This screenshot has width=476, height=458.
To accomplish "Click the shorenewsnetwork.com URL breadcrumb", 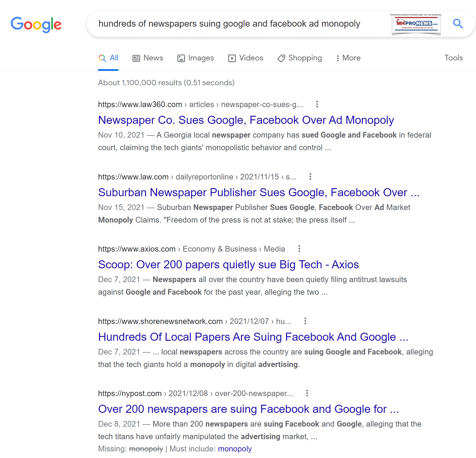I will point(195,321).
